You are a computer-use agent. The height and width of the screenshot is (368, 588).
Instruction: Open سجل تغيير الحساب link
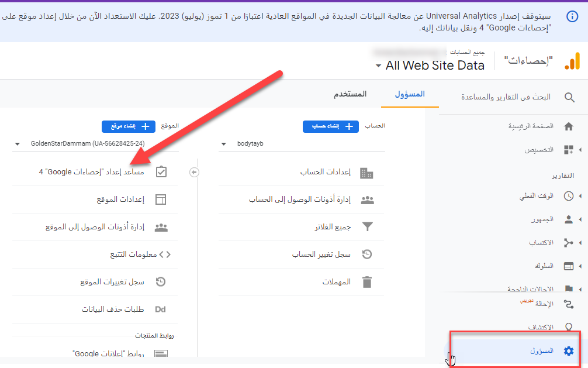pos(321,254)
